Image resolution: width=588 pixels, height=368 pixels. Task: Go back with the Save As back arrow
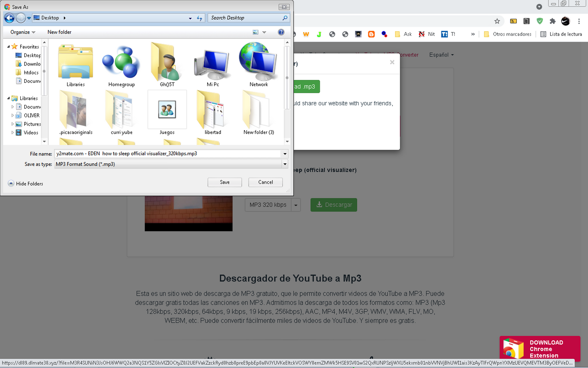(x=9, y=18)
